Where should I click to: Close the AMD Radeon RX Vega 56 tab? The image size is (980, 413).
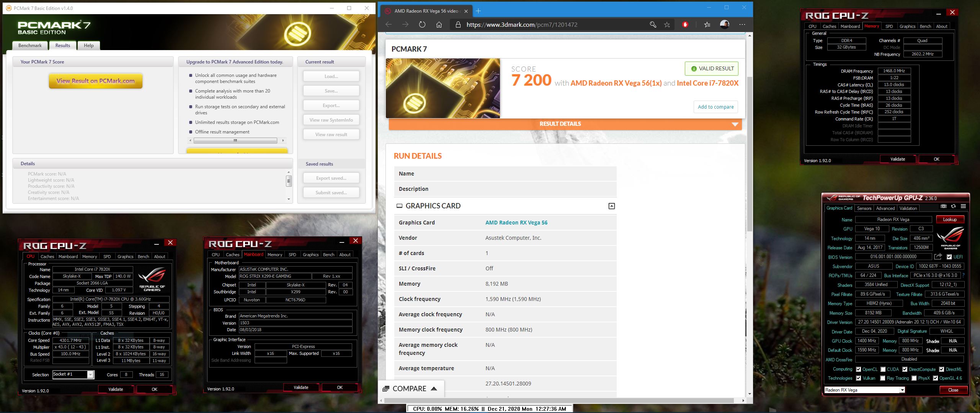coord(466,11)
